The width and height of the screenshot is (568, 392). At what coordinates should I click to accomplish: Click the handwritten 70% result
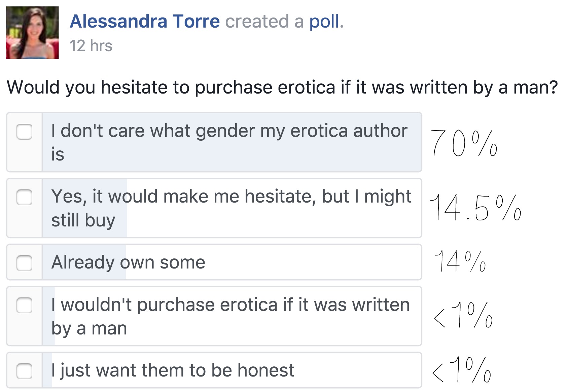tap(464, 143)
